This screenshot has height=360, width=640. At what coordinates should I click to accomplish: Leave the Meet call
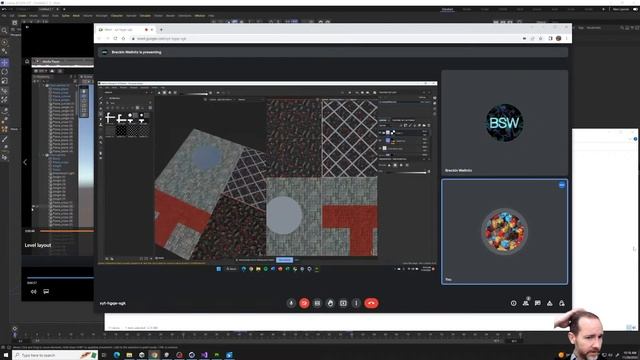[x=371, y=303]
